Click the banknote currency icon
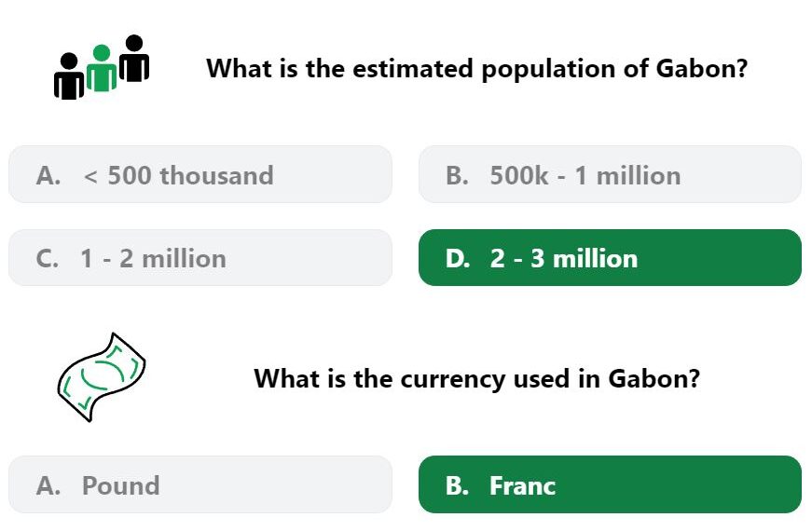Viewport: 812px width, 531px height. (x=102, y=377)
